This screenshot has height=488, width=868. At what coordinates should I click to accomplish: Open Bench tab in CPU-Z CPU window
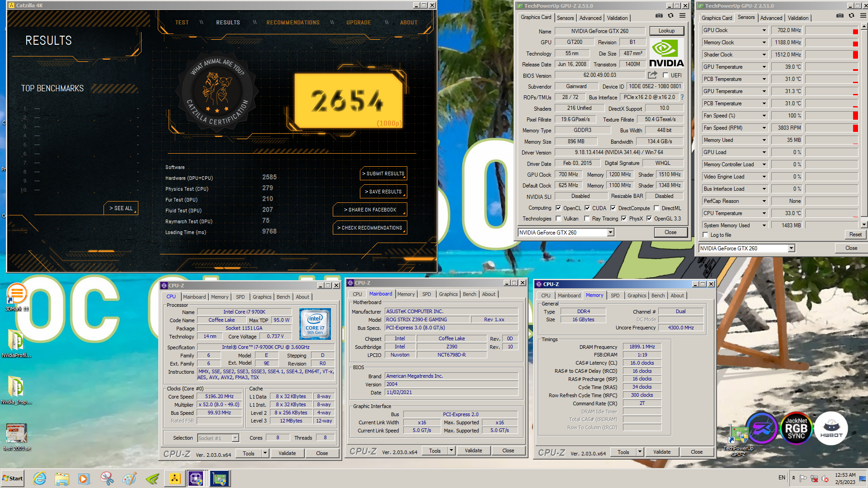coord(283,297)
